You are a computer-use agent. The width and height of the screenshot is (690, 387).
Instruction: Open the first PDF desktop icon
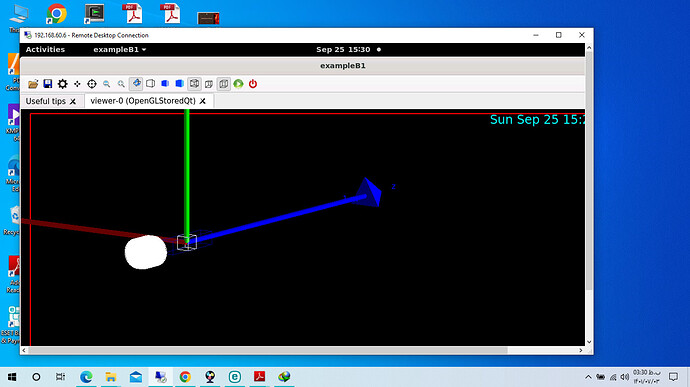pos(132,13)
